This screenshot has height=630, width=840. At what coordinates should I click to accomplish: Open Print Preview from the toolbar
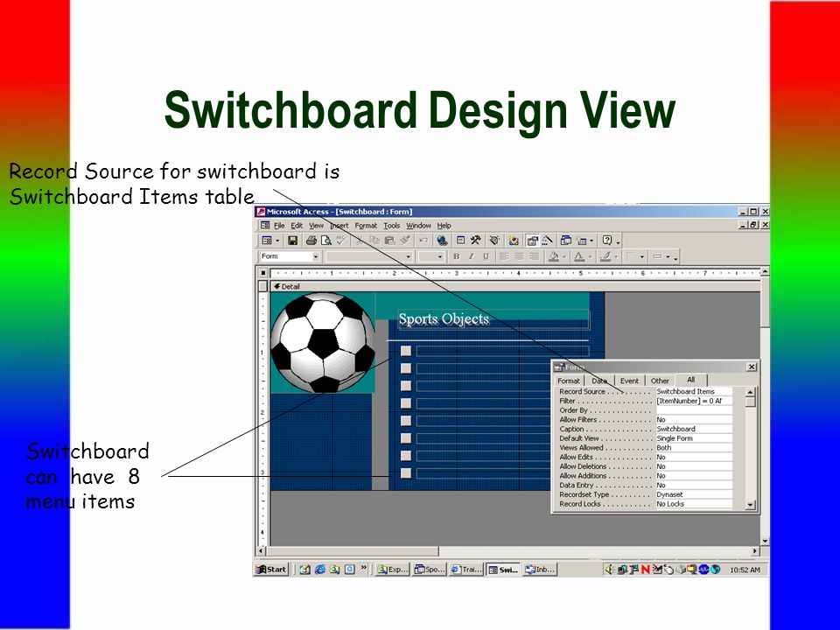pos(325,241)
